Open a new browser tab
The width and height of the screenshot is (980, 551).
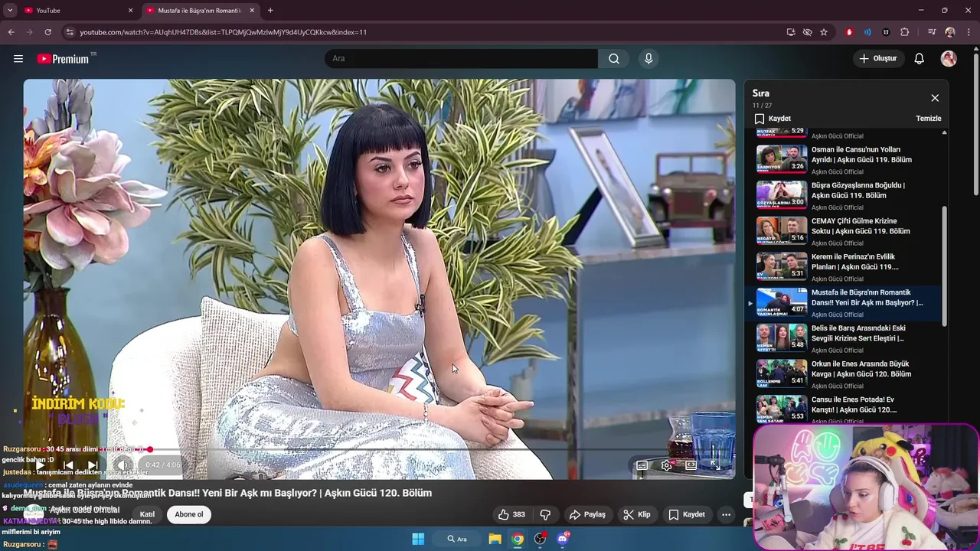pyautogui.click(x=270, y=11)
